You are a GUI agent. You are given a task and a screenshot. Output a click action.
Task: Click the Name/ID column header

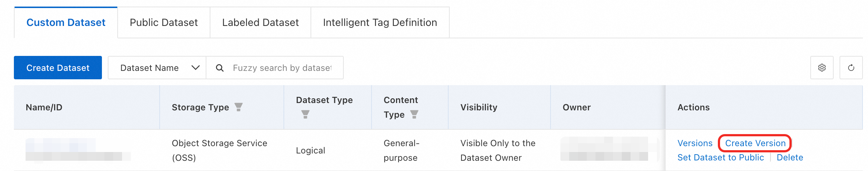coord(44,107)
